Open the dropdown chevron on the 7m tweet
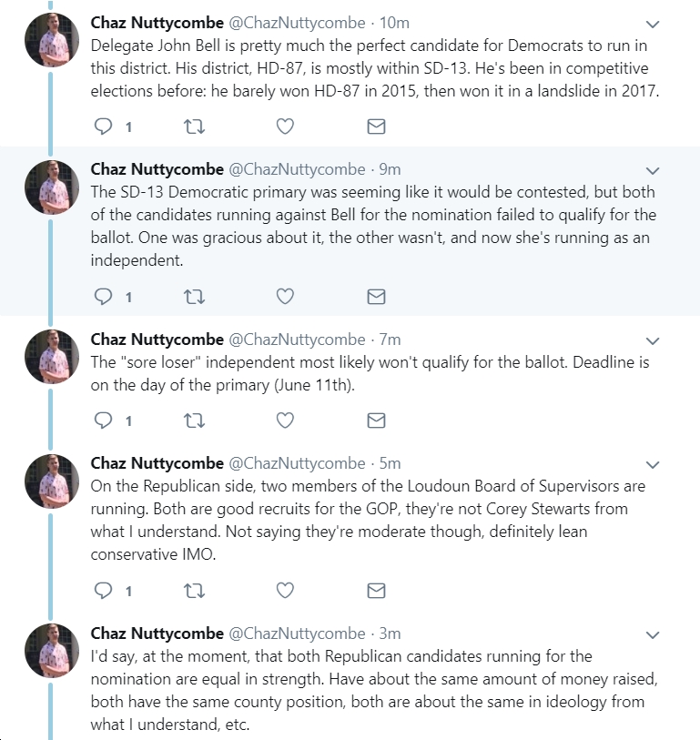 click(x=653, y=340)
